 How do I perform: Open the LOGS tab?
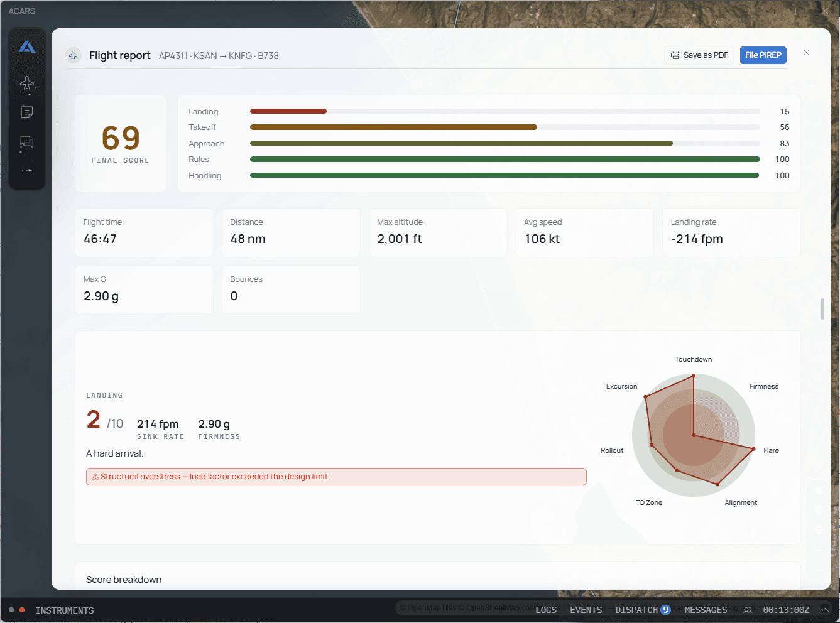(546, 610)
